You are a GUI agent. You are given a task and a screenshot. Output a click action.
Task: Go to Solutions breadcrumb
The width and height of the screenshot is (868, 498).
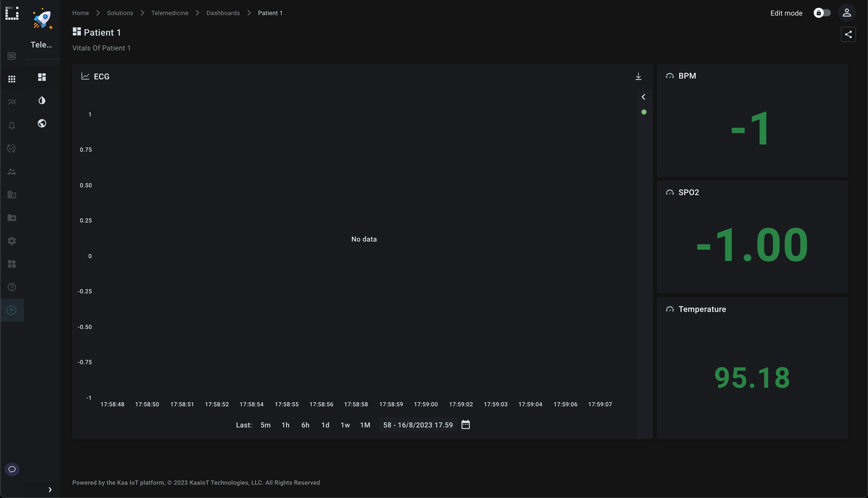(x=120, y=13)
